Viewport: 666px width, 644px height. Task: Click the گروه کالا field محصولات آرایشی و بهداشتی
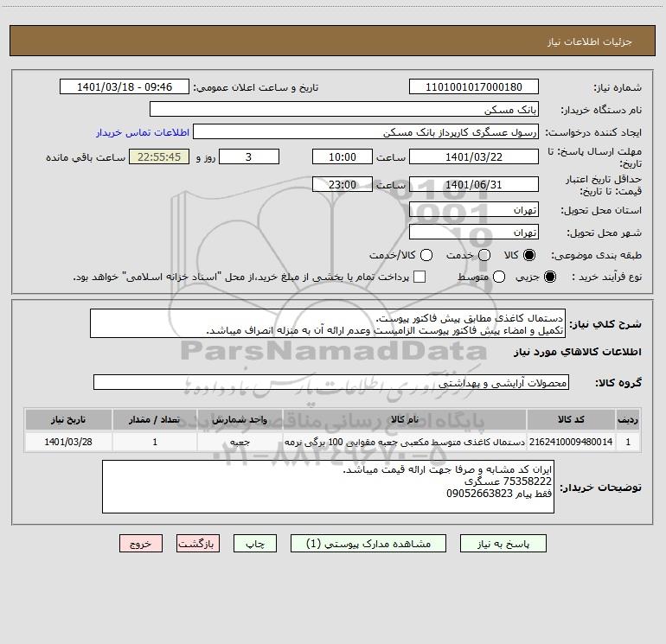tap(331, 382)
